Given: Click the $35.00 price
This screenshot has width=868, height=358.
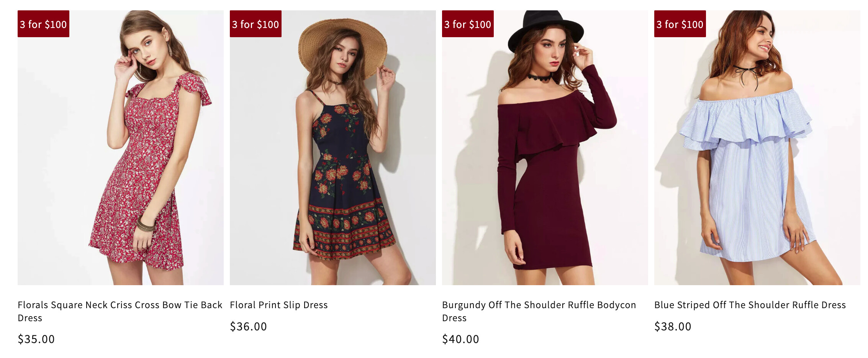Looking at the screenshot, I should point(36,339).
